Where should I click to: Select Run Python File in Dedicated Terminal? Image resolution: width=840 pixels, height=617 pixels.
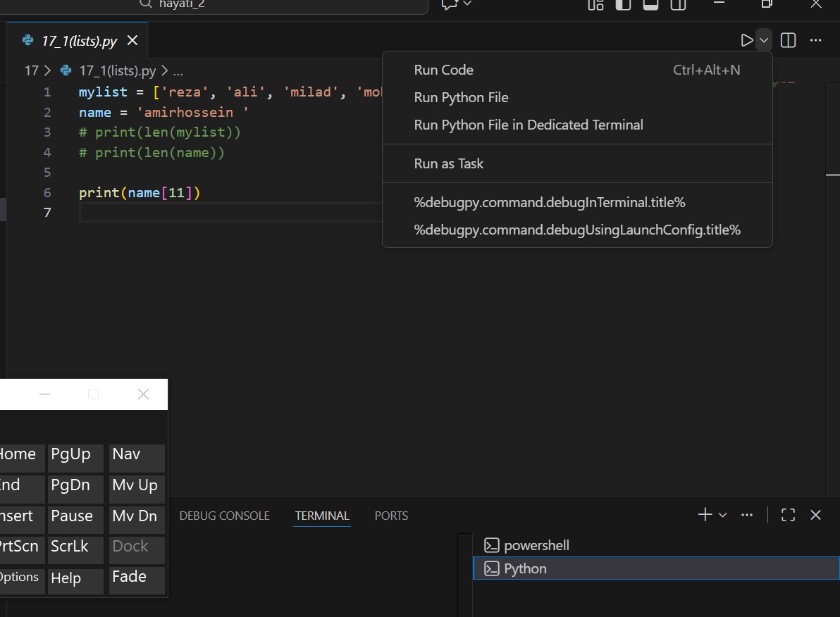click(529, 125)
